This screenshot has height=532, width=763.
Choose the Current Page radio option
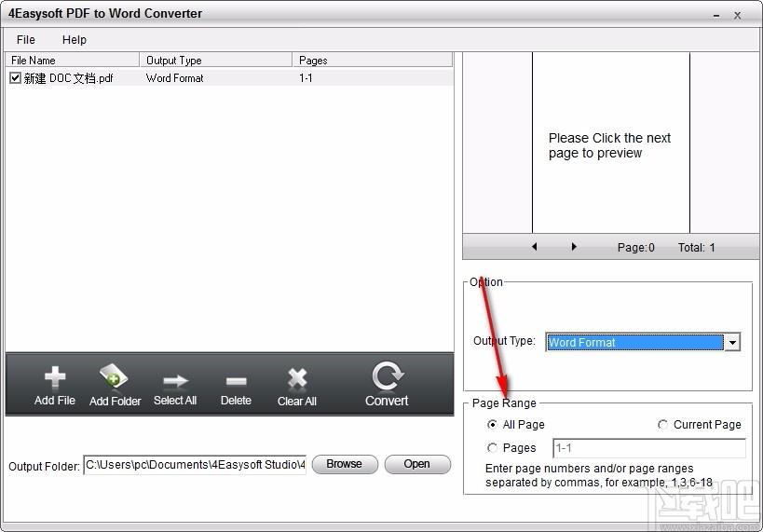pos(663,425)
